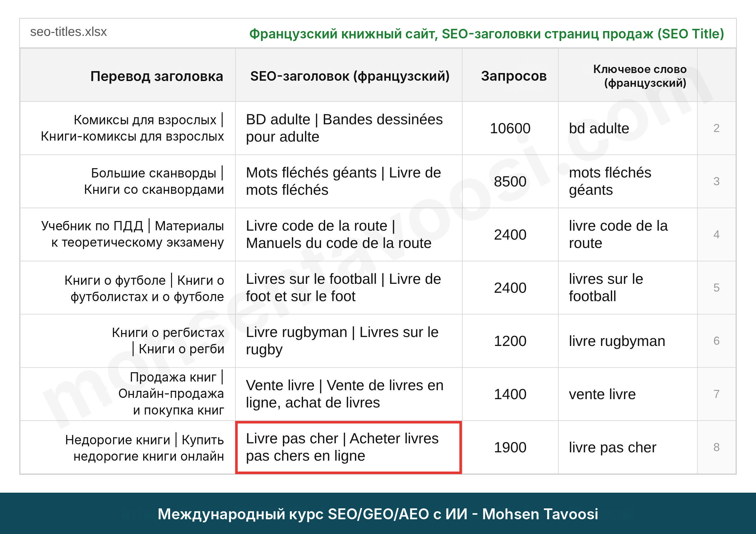
Task: Click row number 6
Action: click(x=717, y=341)
